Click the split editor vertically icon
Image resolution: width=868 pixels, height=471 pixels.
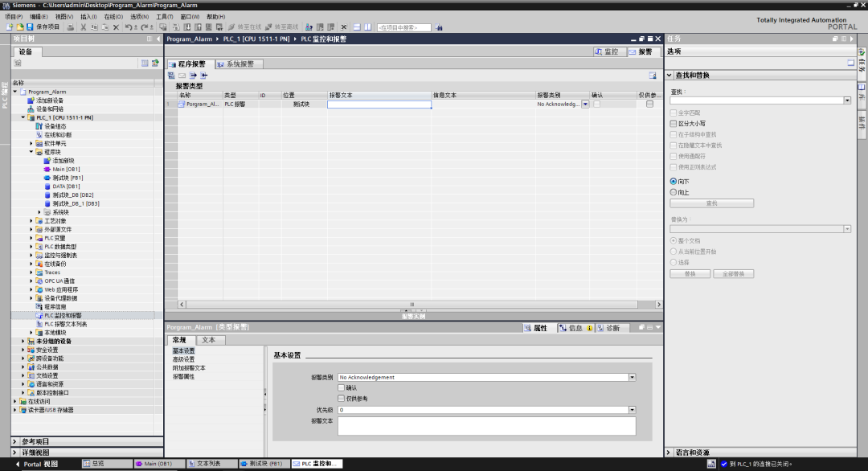tap(367, 27)
